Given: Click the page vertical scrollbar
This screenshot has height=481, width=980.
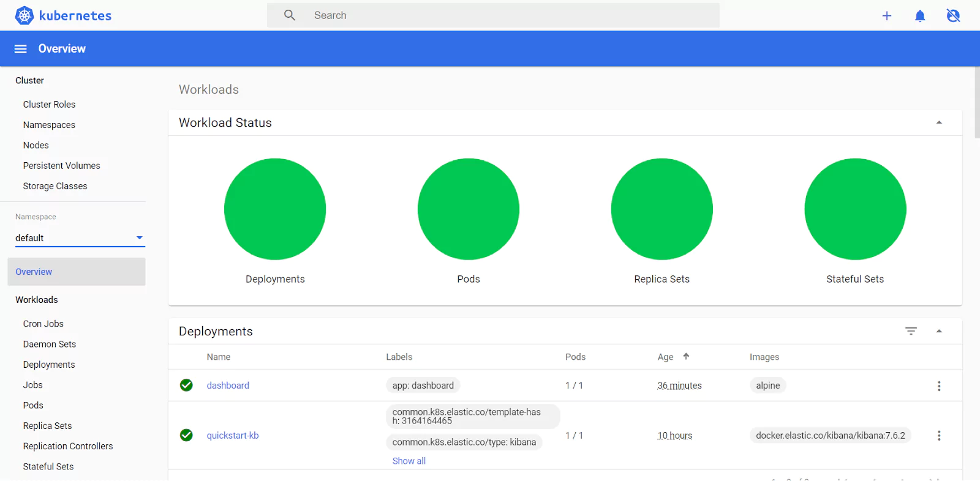Looking at the screenshot, I should tap(977, 103).
